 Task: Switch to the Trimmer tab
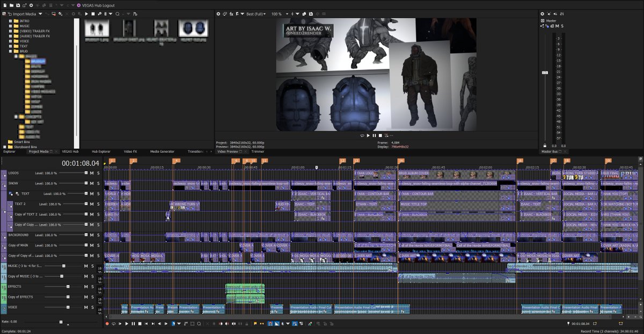point(258,151)
